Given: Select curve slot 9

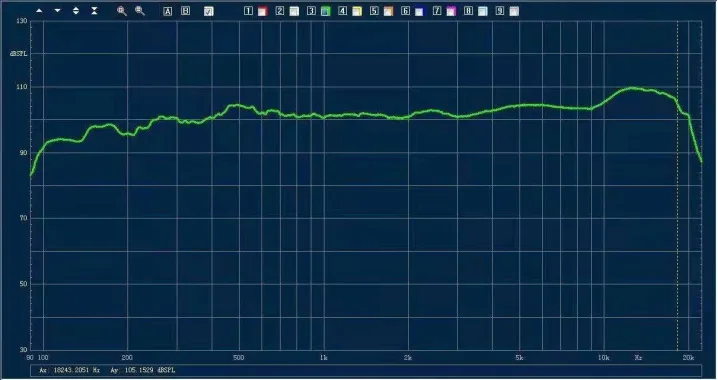Looking at the screenshot, I should [500, 11].
